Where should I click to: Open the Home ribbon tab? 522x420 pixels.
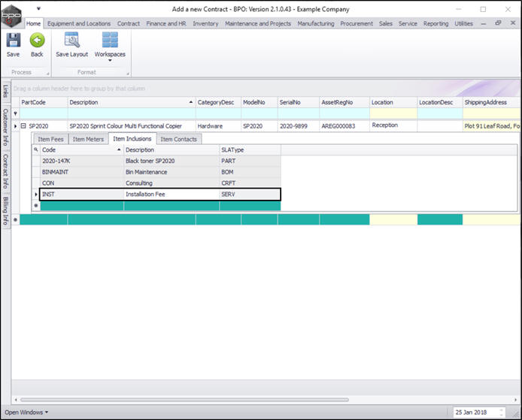tap(33, 23)
